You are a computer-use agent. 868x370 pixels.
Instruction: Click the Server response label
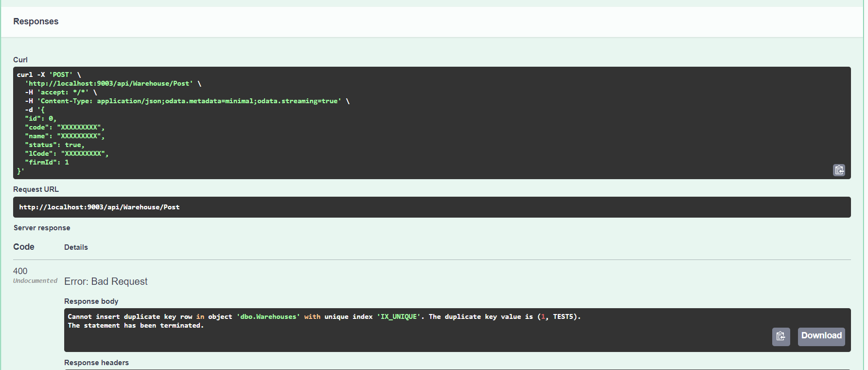tap(42, 228)
